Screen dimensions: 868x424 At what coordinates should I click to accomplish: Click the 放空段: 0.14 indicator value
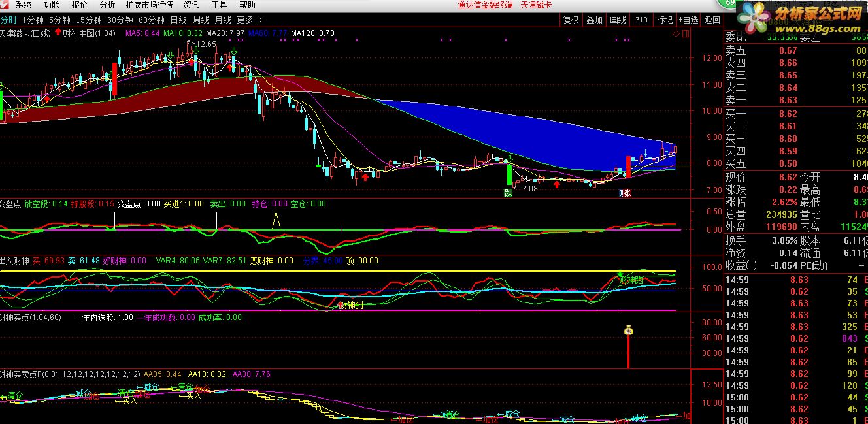(46, 204)
